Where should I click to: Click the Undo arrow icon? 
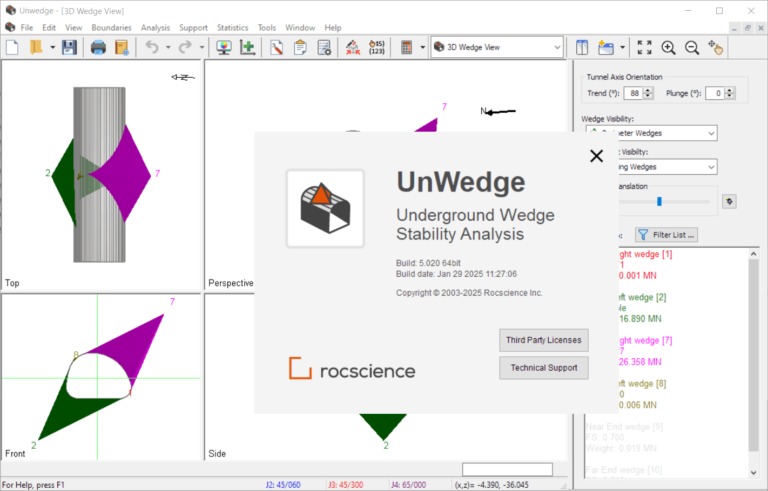(x=152, y=48)
